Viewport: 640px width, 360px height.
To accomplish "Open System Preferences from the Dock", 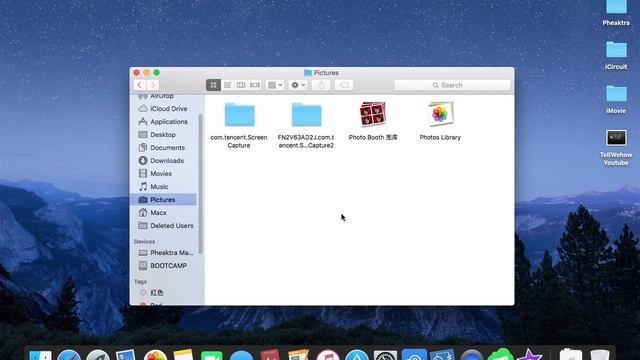I will [x=385, y=355].
